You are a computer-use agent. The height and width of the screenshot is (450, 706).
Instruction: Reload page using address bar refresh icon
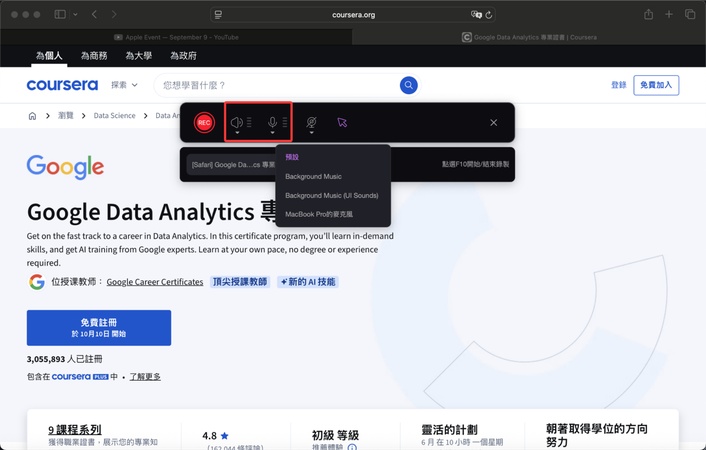488,15
